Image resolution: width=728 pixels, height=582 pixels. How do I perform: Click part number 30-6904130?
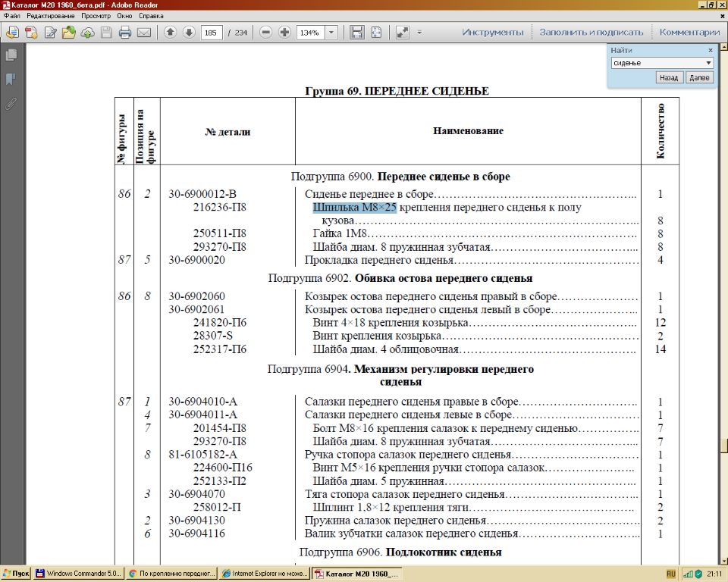click(196, 521)
